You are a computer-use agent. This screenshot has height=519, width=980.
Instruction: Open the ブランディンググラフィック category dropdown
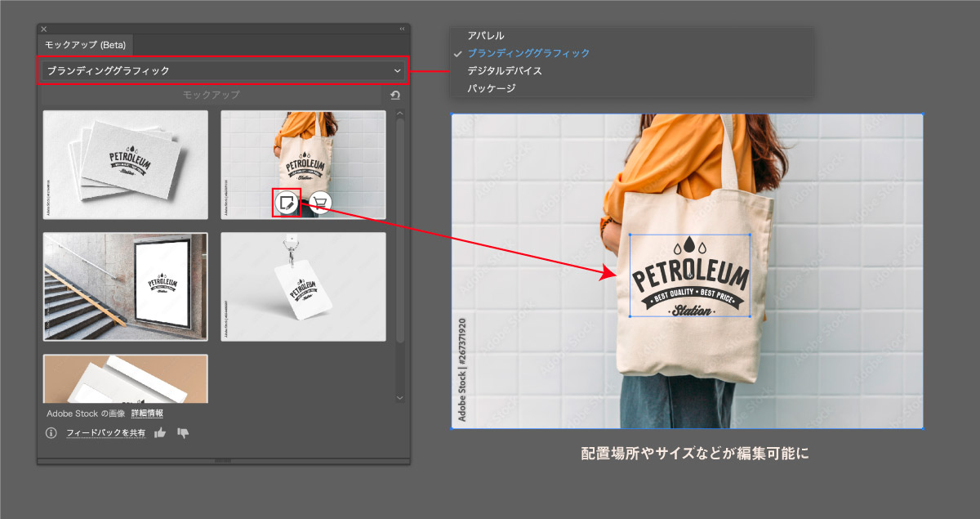click(222, 70)
